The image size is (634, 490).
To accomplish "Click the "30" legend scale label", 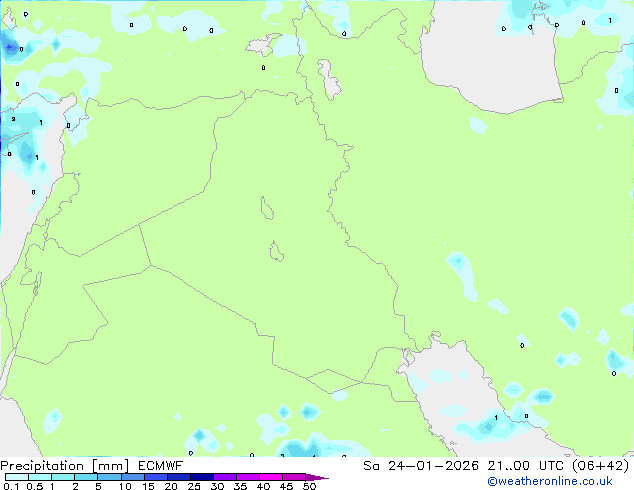I will [217, 486].
